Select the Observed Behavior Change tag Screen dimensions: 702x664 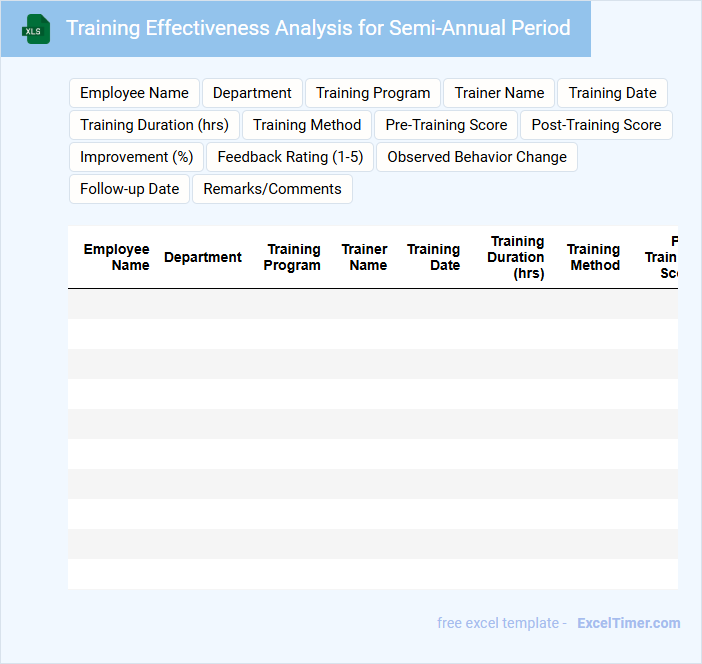coord(477,157)
